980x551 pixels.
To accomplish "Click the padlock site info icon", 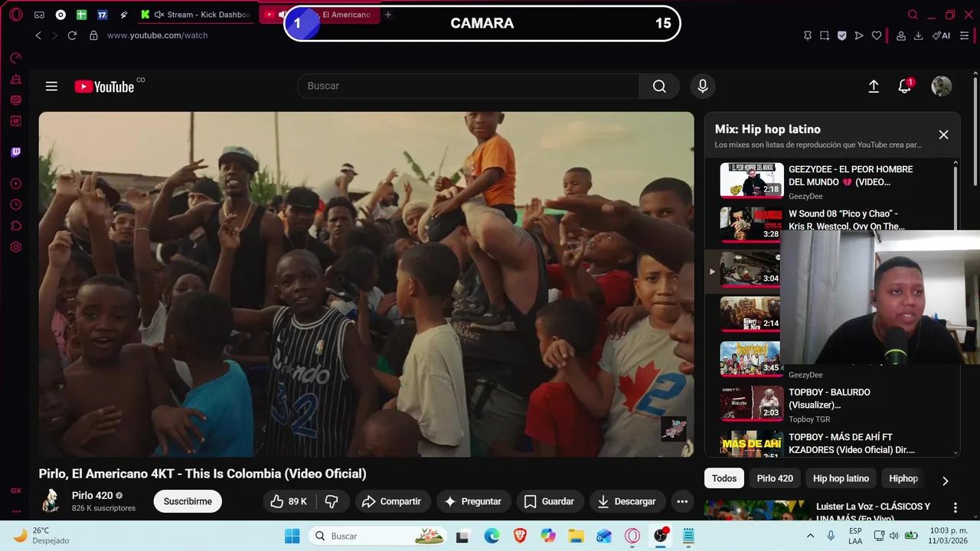I will click(x=93, y=35).
